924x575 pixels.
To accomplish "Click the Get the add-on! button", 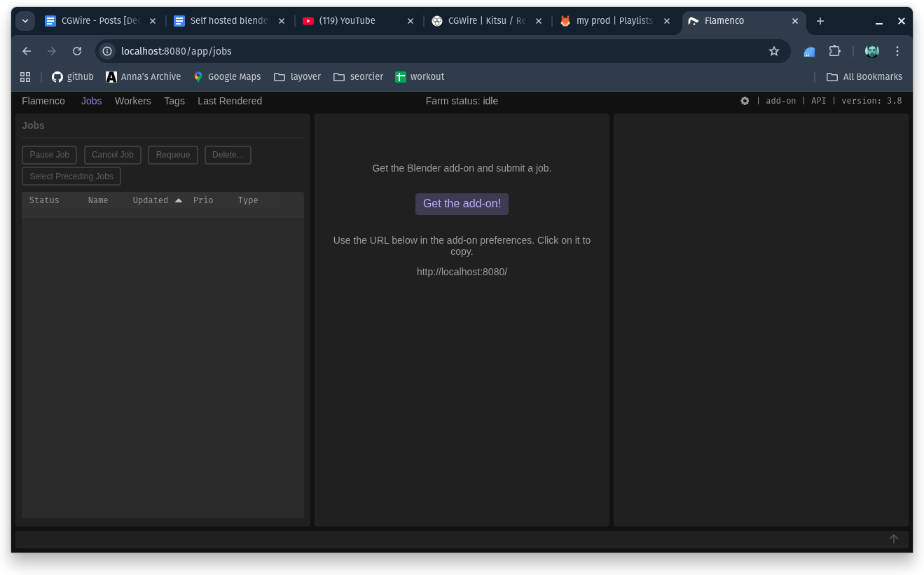I will [x=462, y=204].
